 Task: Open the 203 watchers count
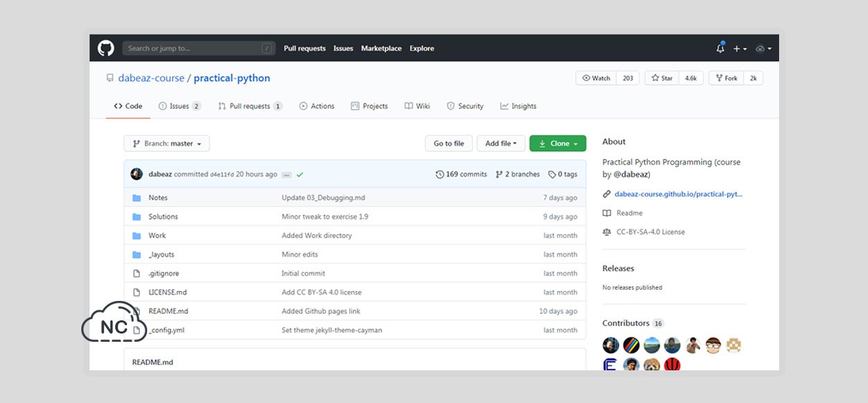point(628,78)
